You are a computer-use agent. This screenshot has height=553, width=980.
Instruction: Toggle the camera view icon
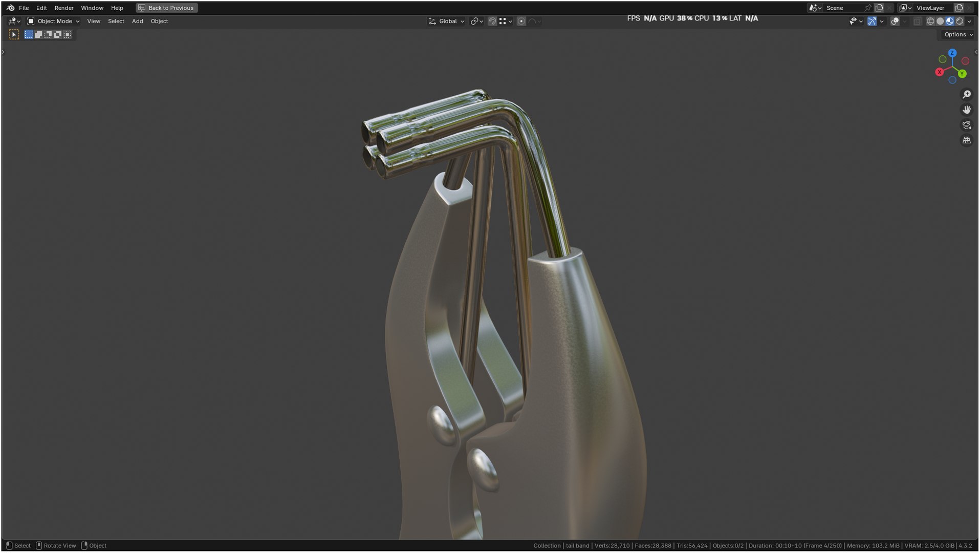966,125
